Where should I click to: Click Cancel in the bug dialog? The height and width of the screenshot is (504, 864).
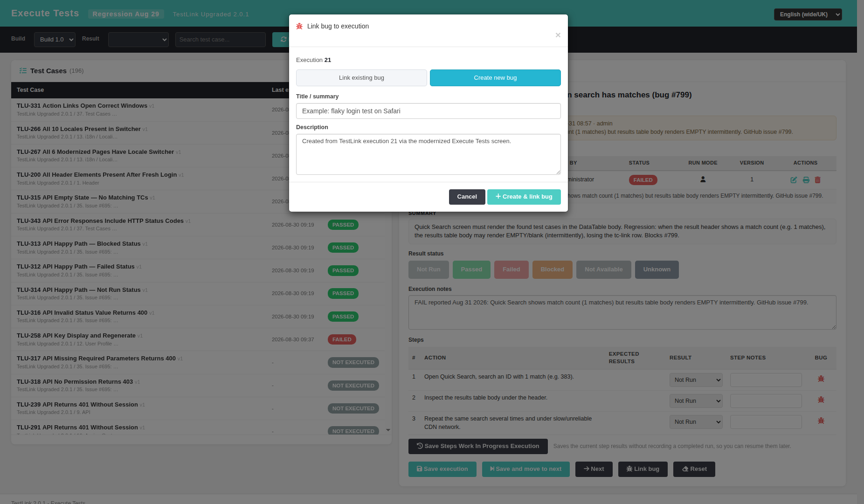467,197
